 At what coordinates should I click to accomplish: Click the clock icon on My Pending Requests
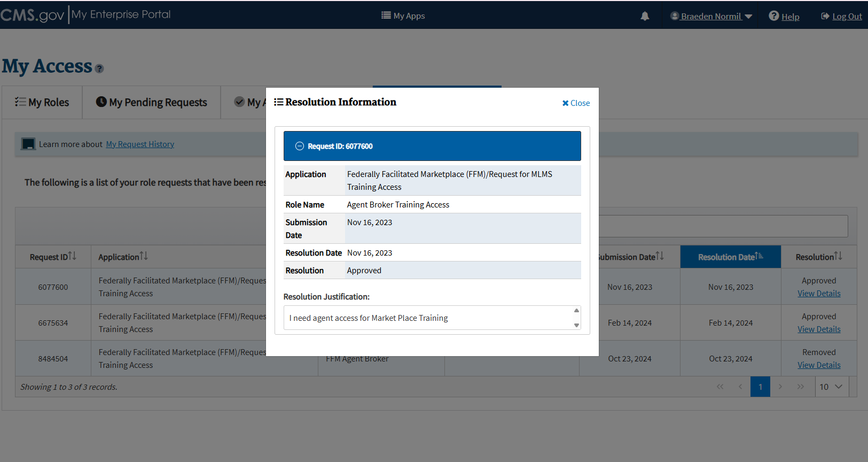101,102
